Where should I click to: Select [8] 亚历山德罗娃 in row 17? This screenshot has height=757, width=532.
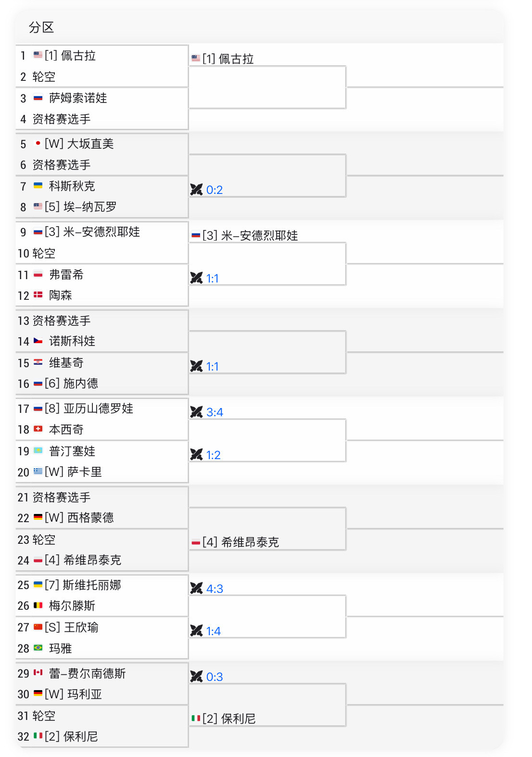(x=89, y=409)
